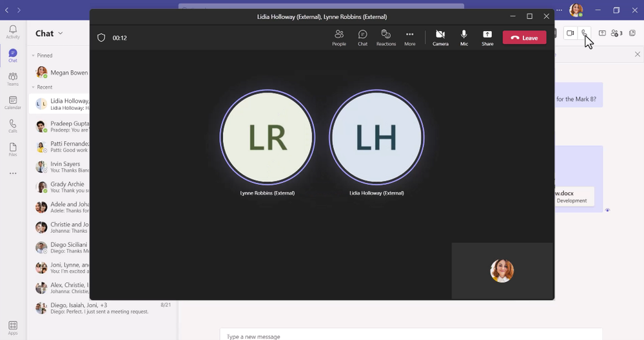Show more apps ellipsis in sidebar
This screenshot has width=644, height=340.
13,173
